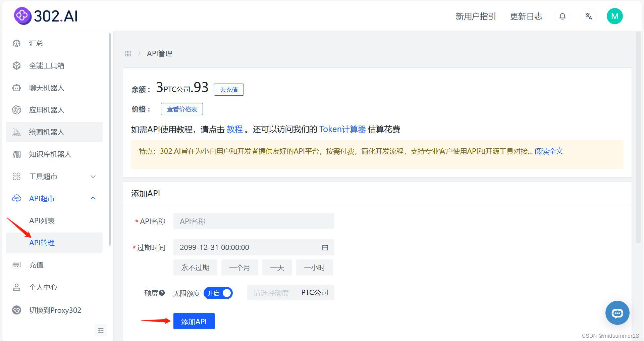Open the 请选择额度 dropdown
This screenshot has width=644, height=341.
(x=271, y=293)
